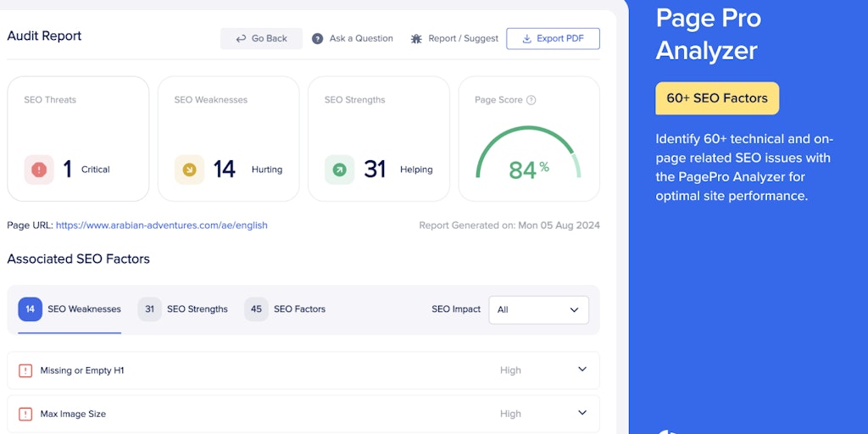Click the 60+ SEO Factors badge
This screenshot has height=434, width=868.
pos(717,98)
